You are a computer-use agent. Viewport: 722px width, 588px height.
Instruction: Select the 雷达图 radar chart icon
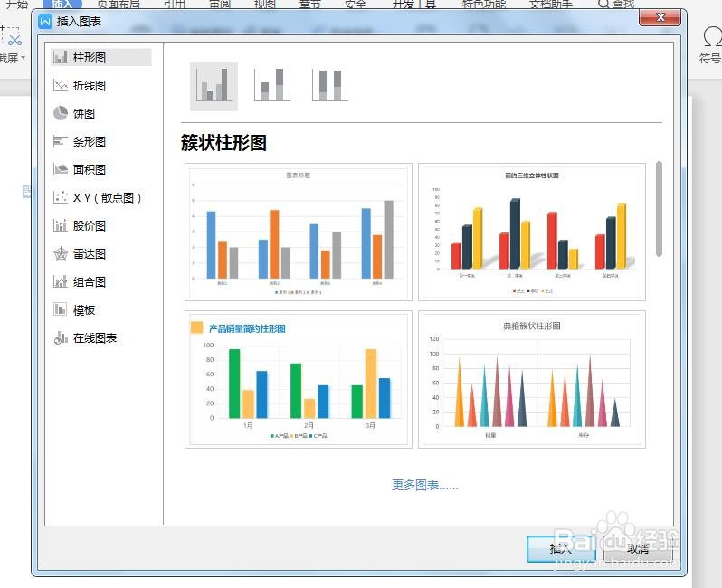[x=61, y=253]
